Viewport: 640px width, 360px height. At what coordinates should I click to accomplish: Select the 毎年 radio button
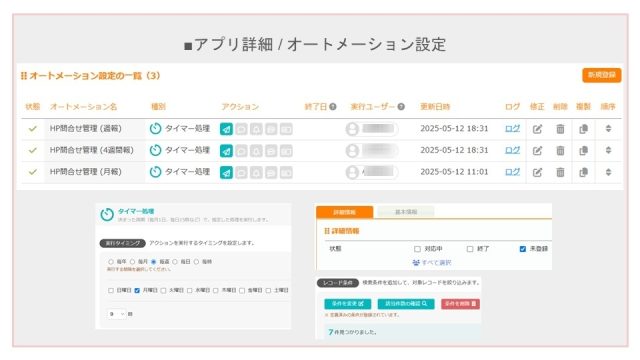click(x=111, y=262)
